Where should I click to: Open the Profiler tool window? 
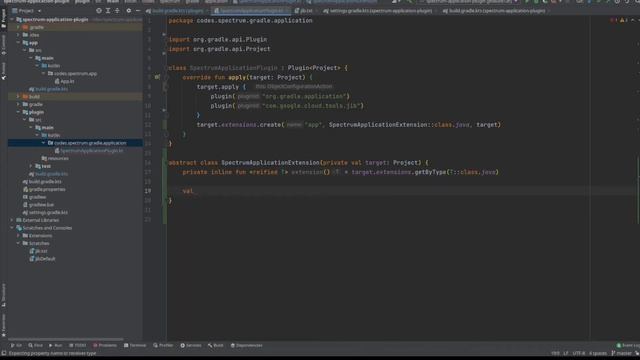click(x=163, y=345)
